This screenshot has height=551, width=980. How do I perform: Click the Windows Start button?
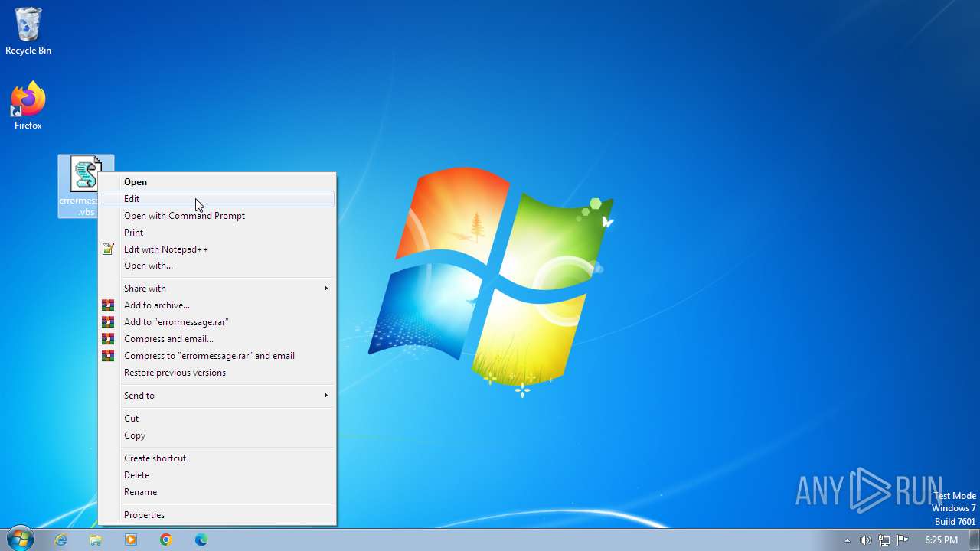[19, 540]
